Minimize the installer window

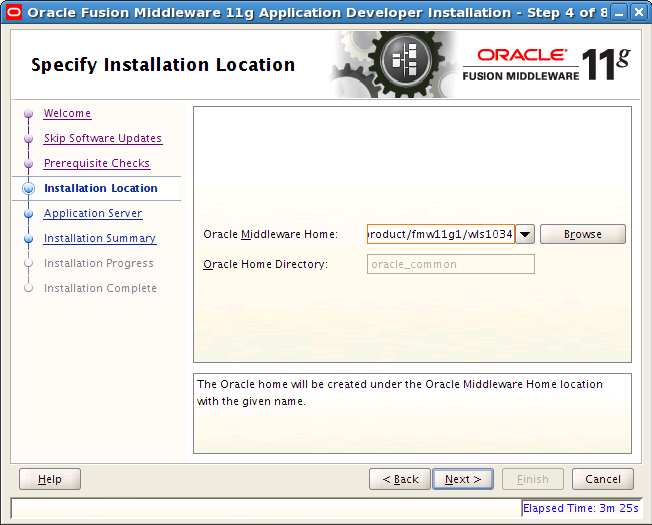click(620, 12)
